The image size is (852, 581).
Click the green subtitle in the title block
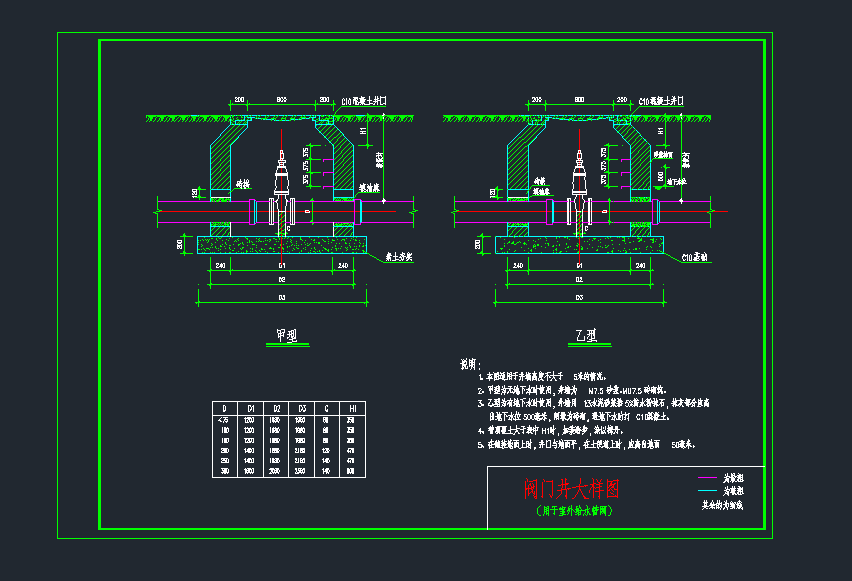pos(571,510)
